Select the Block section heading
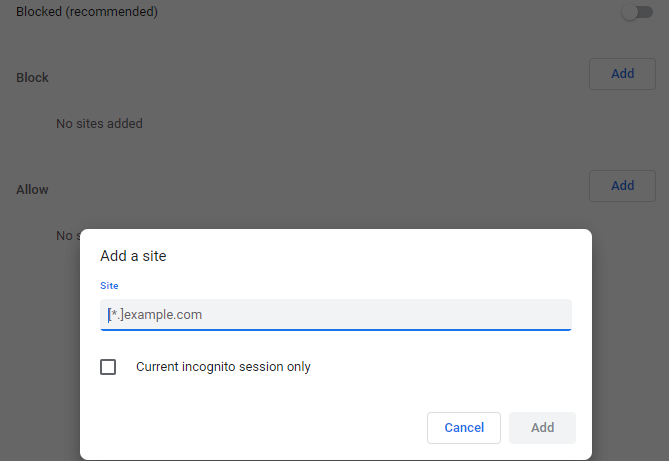This screenshot has width=669, height=461. click(32, 78)
